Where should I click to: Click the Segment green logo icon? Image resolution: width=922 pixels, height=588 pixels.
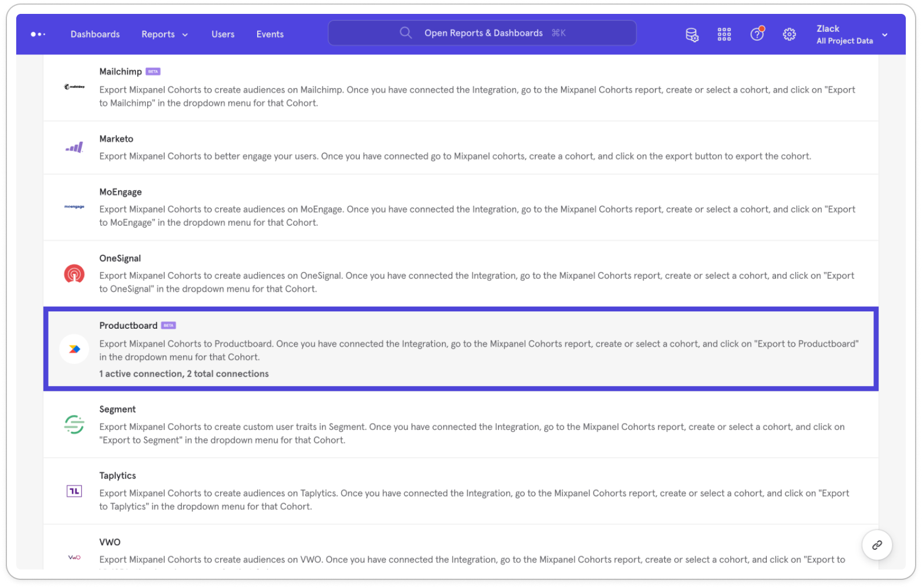[74, 424]
